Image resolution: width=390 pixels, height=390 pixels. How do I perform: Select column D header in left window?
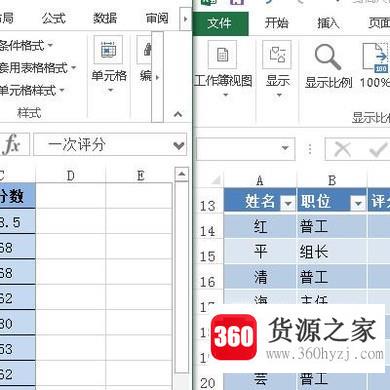71,175
